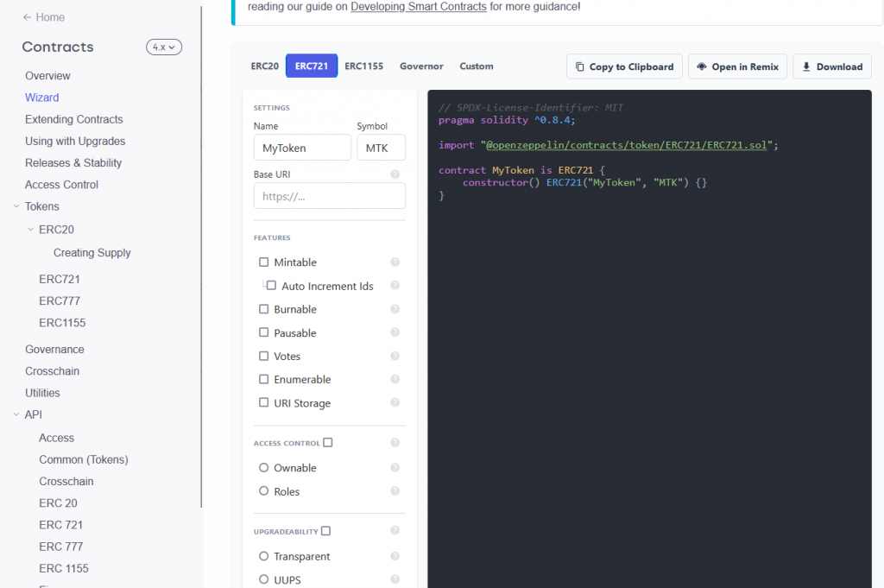Enable Auto Increment Ids checkbox
Viewport: 884px width, 588px height.
[x=271, y=285]
